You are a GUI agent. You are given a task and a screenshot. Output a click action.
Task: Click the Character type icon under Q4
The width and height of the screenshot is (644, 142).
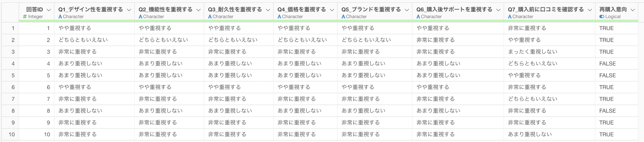[x=279, y=16]
